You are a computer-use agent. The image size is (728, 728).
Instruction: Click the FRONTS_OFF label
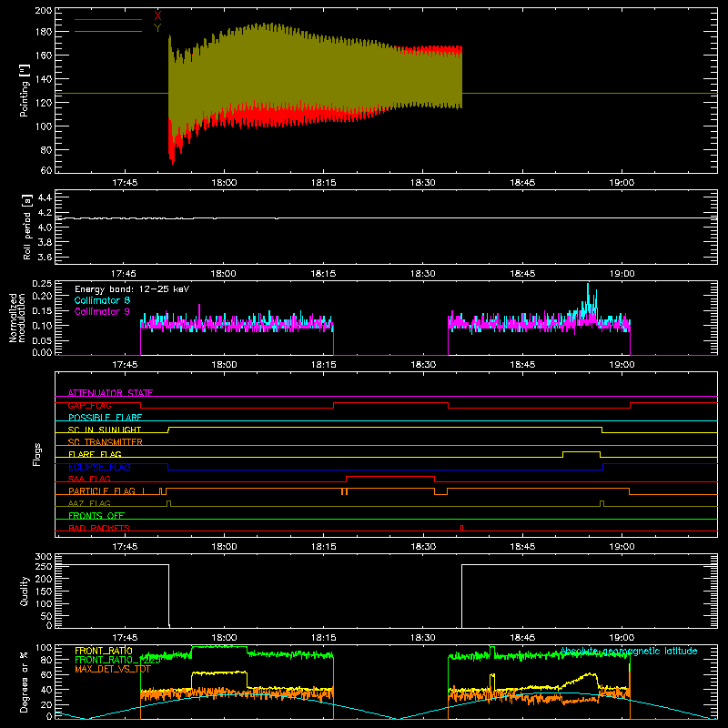96,516
